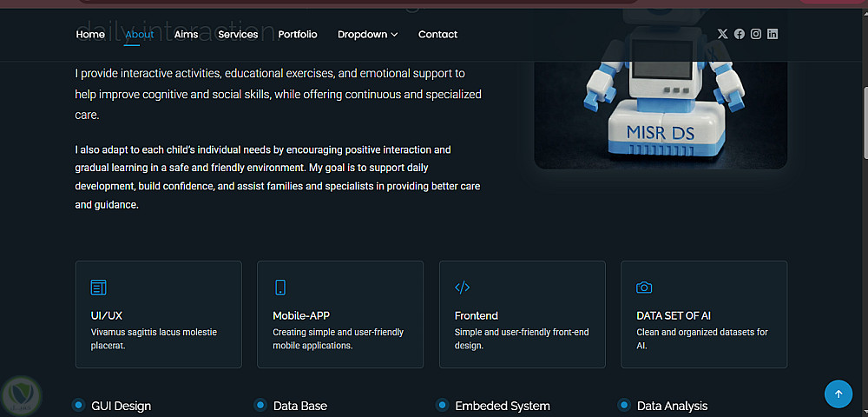Click the UI/UX card title
Screen dimensions: 868x417
pyautogui.click(x=106, y=315)
